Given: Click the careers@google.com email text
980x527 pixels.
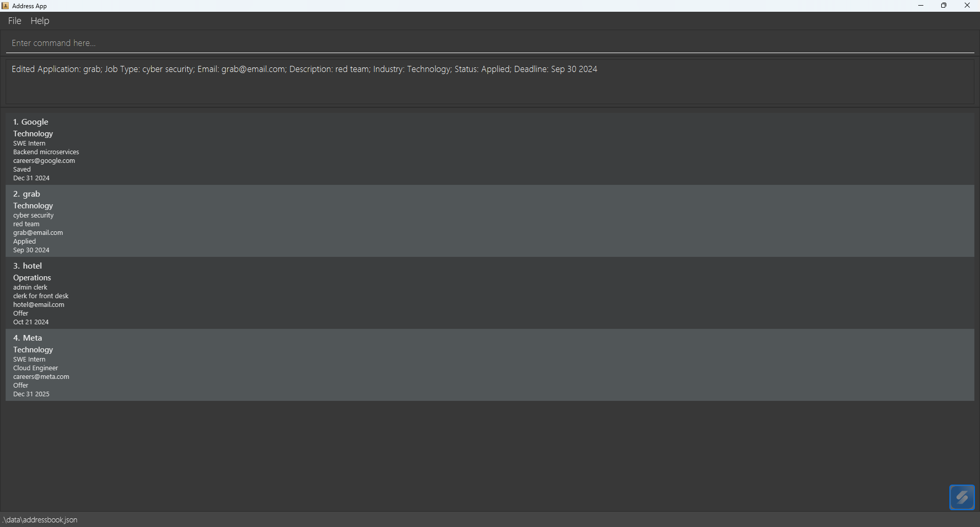Looking at the screenshot, I should coord(44,161).
